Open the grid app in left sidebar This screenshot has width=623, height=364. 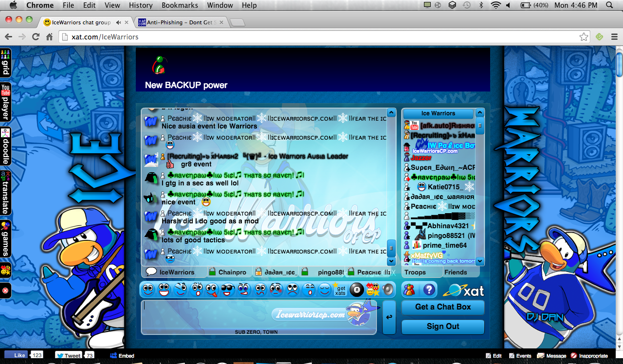(x=5, y=62)
